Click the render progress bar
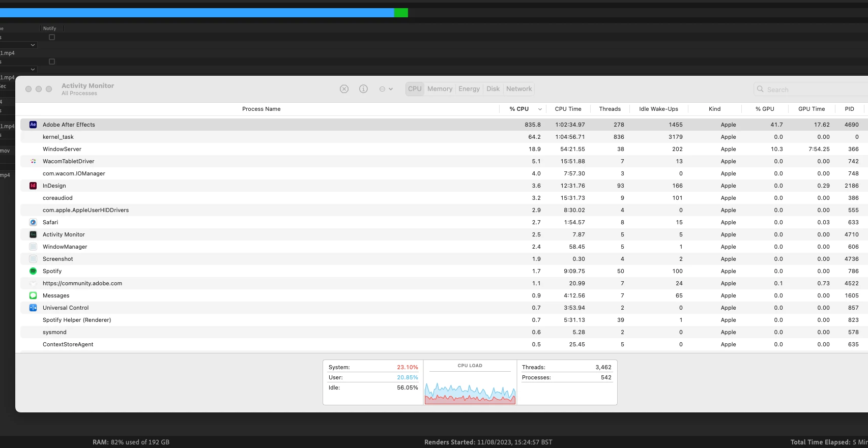This screenshot has height=448, width=868. pos(204,13)
